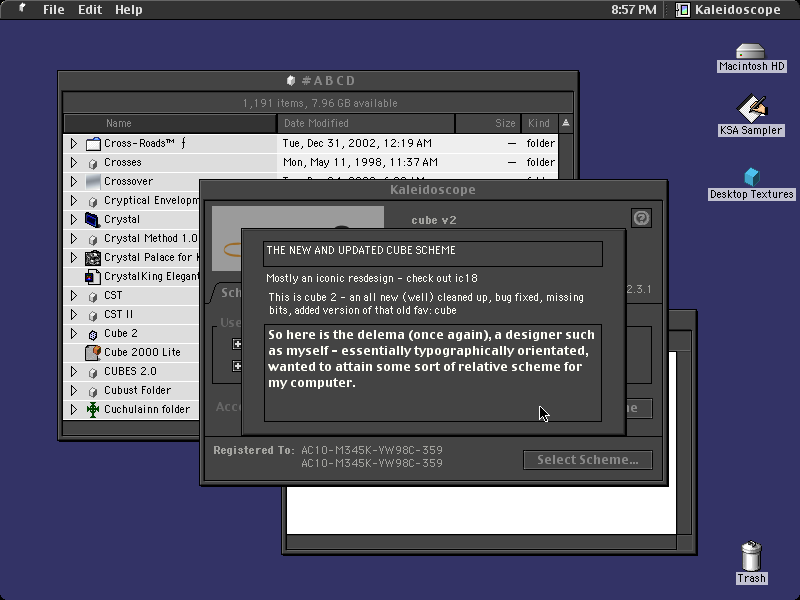This screenshot has height=600, width=800.
Task: Expand the Crossover disclosure triangle
Action: 74,181
